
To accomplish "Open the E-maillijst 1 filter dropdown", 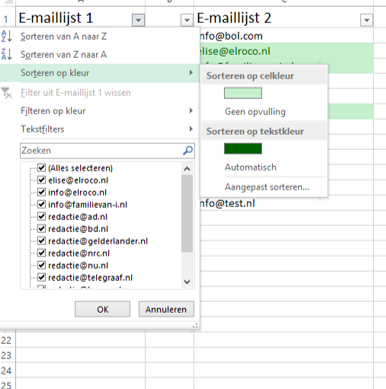I will pos(138,20).
